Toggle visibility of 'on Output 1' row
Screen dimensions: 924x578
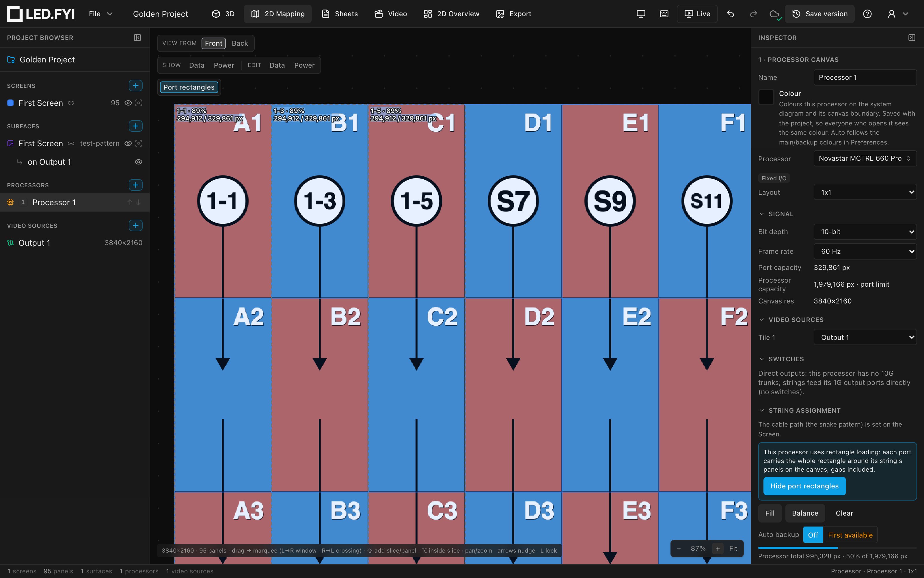point(139,162)
